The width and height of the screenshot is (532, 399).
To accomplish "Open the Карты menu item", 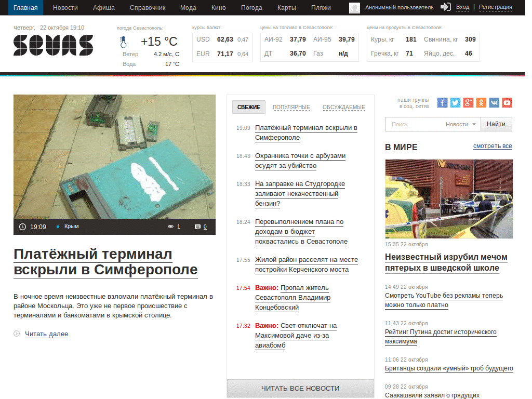I will click(x=287, y=7).
